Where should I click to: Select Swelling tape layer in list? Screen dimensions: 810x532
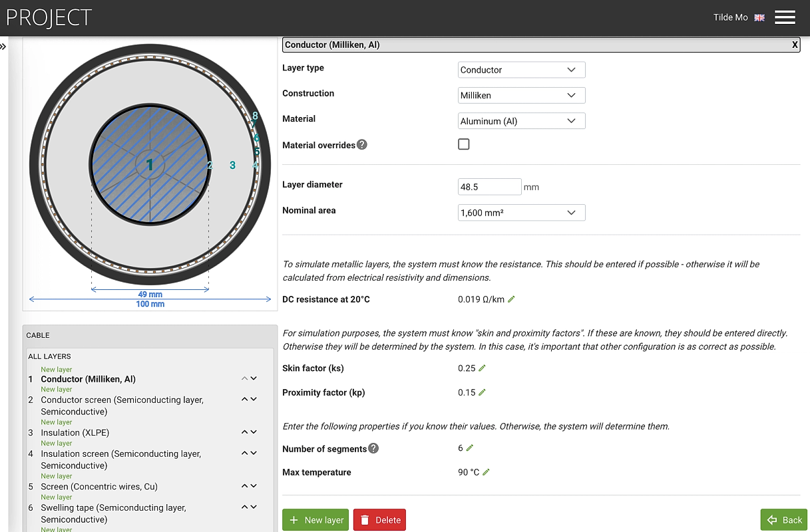[x=114, y=513]
